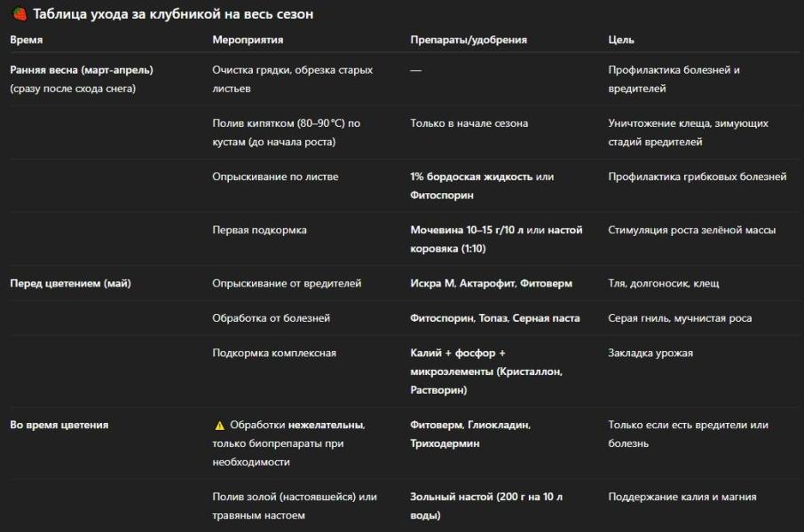Click 'Искра М, Актарофит, Фитоверм' cell

[x=491, y=284]
